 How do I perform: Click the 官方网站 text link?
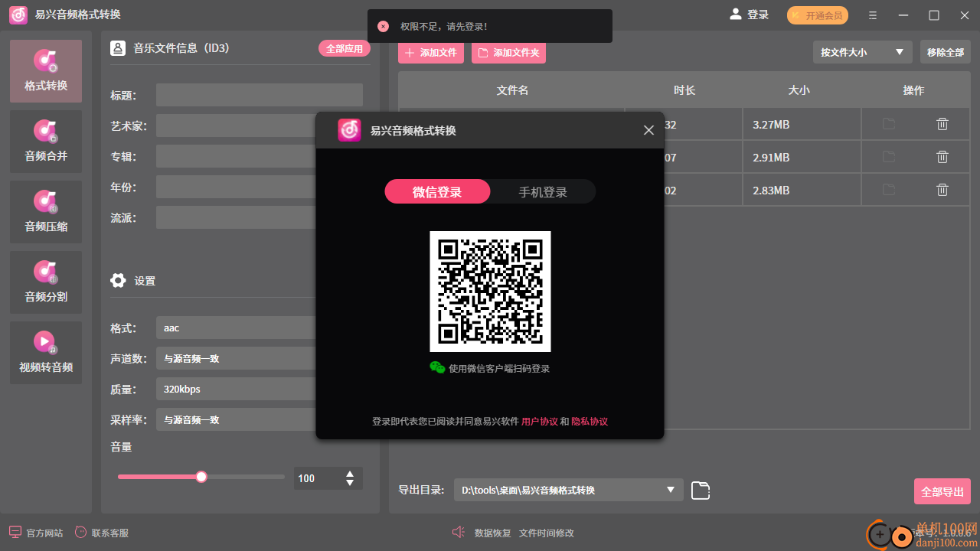[x=45, y=533]
